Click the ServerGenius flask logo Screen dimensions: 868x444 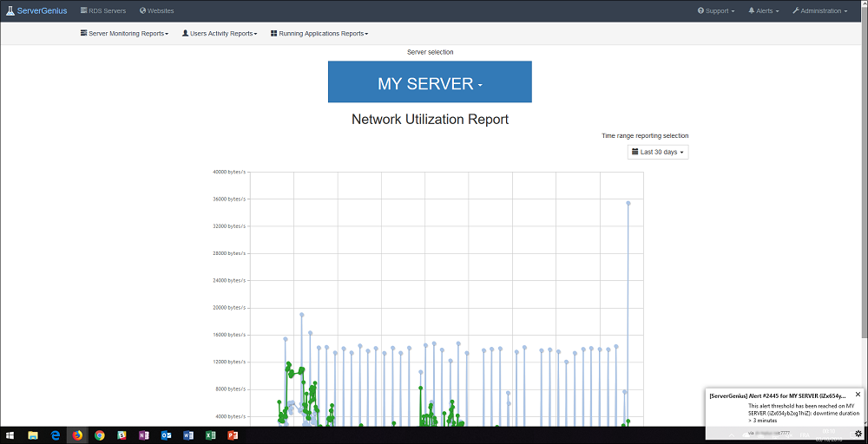10,11
